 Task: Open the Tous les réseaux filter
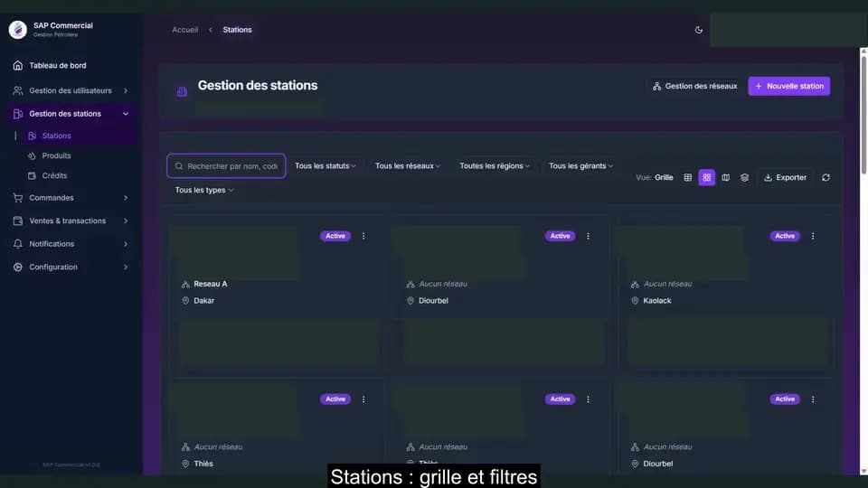coord(408,166)
